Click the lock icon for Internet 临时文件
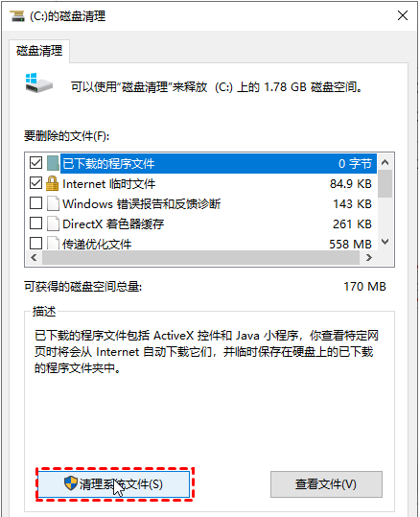The image size is (420, 517). pyautogui.click(x=52, y=183)
